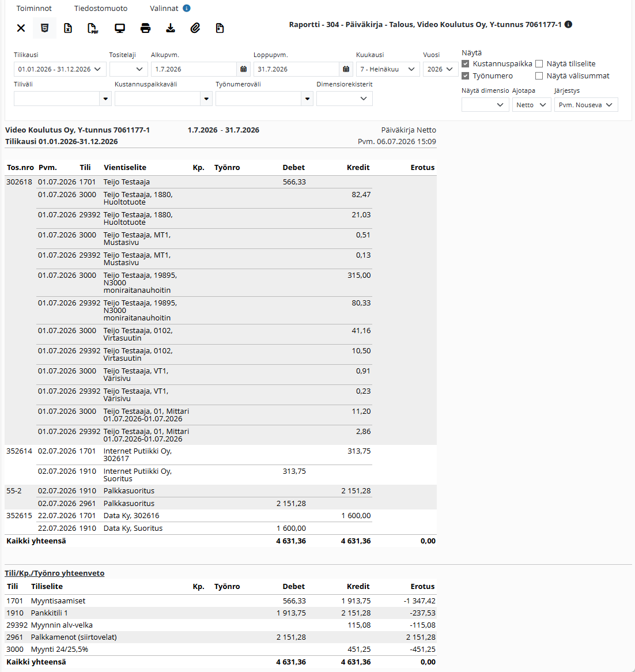
Task: Open the Tiedostomuoto menu
Action: tap(101, 8)
